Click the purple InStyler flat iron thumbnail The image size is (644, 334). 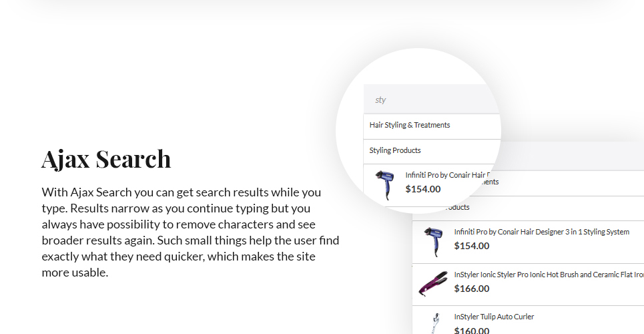pos(433,284)
